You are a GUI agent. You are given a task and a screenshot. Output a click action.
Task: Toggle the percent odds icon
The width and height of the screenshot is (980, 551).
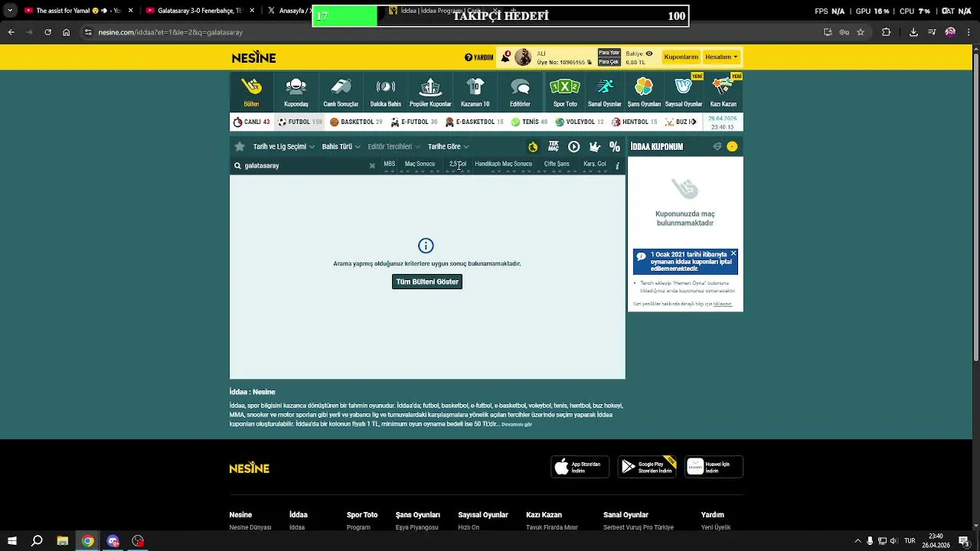(615, 146)
